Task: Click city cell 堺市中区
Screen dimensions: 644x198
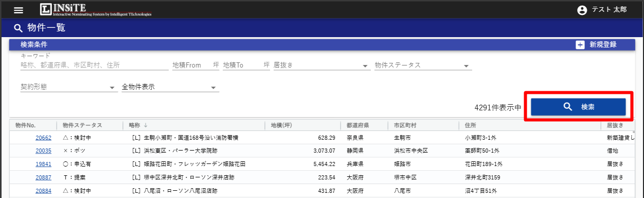Action: pos(405,177)
